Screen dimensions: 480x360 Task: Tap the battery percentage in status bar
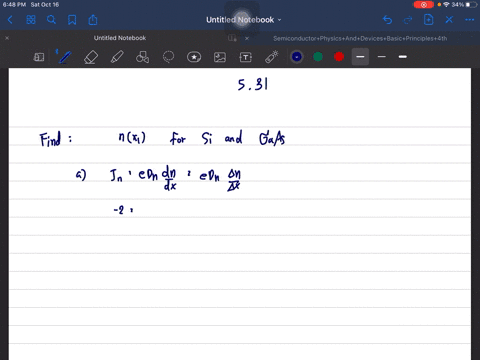pyautogui.click(x=458, y=5)
